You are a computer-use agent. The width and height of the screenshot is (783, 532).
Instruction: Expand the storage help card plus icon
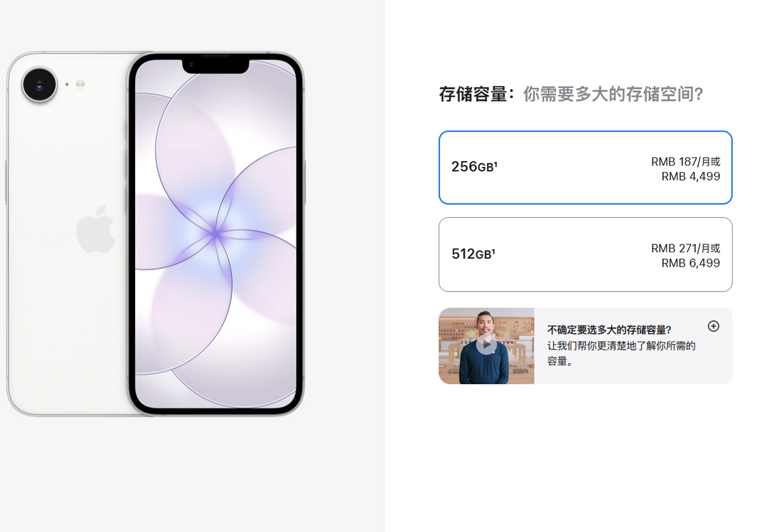714,326
